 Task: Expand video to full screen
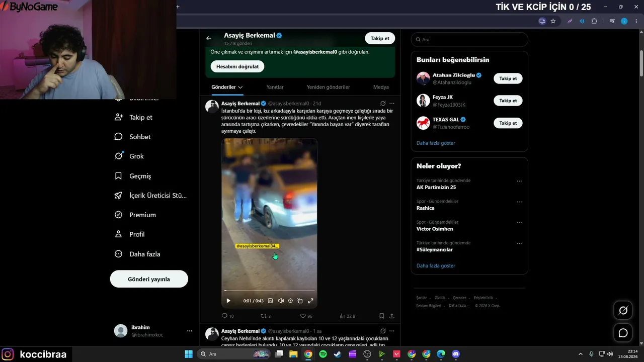310,301
